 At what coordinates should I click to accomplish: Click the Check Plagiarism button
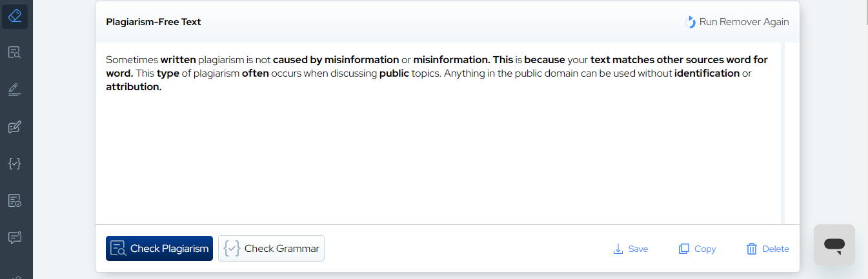159,249
